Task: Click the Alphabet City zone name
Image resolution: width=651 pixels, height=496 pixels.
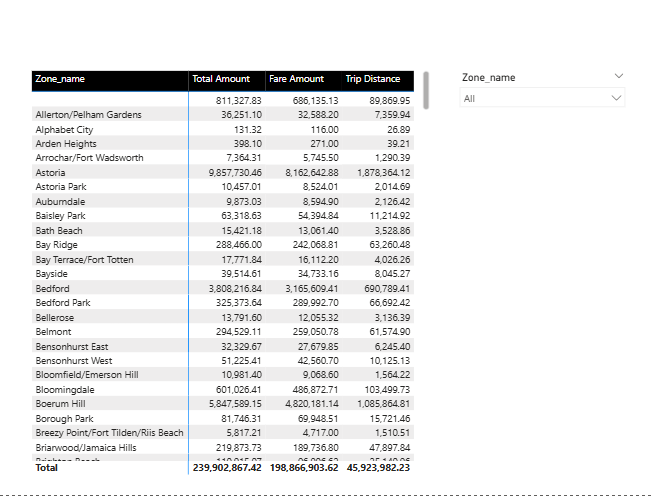Action: point(64,129)
